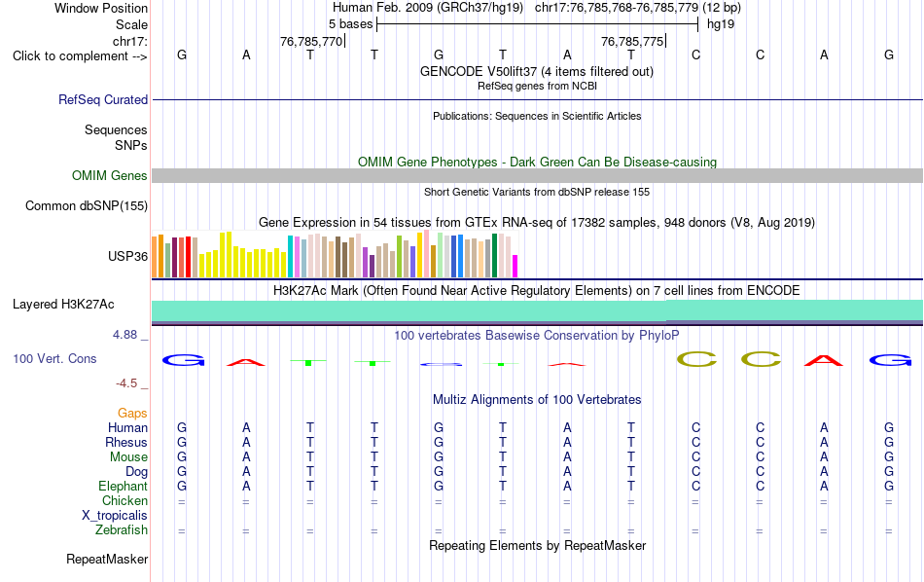Click the X_tropicalis alignment row label

pos(115,516)
